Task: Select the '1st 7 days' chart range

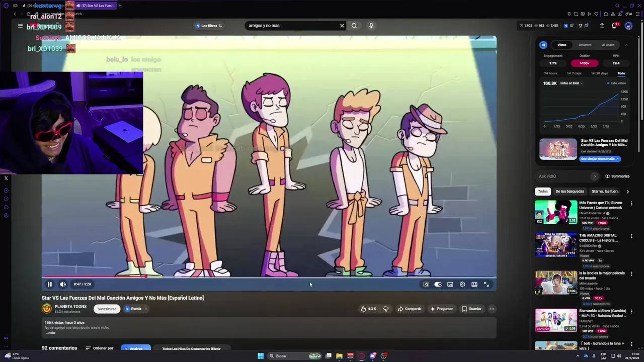Action: 574,73
